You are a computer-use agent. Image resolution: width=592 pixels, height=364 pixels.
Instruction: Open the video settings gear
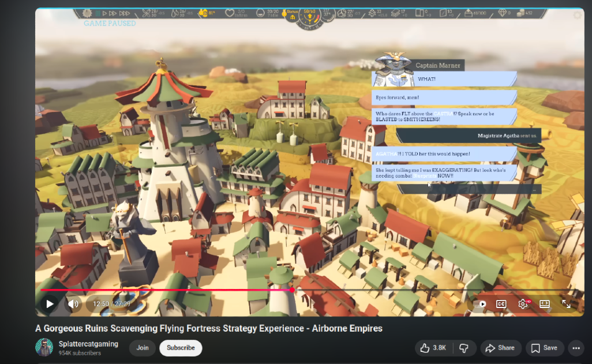(523, 304)
